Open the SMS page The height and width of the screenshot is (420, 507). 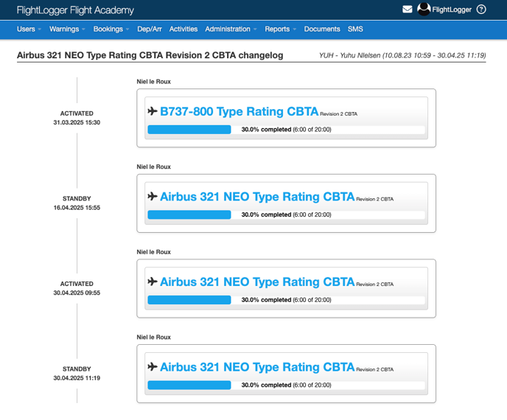355,29
